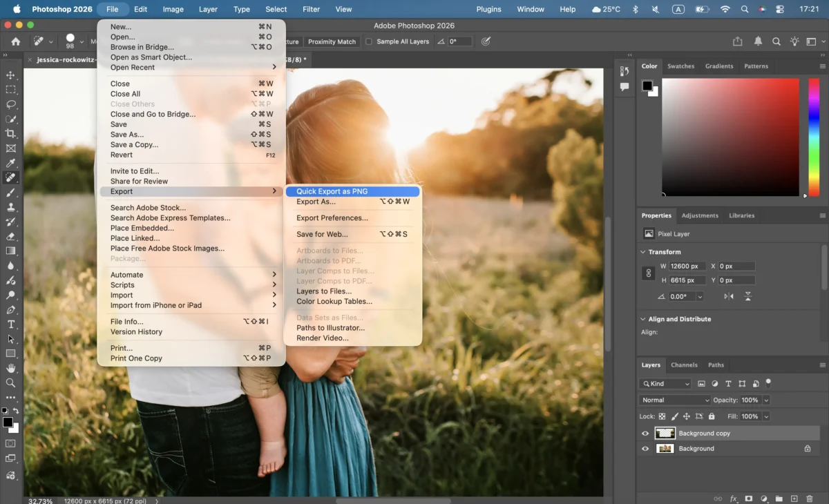The image size is (829, 504).
Task: Hide the Background copy layer
Action: [x=645, y=434]
